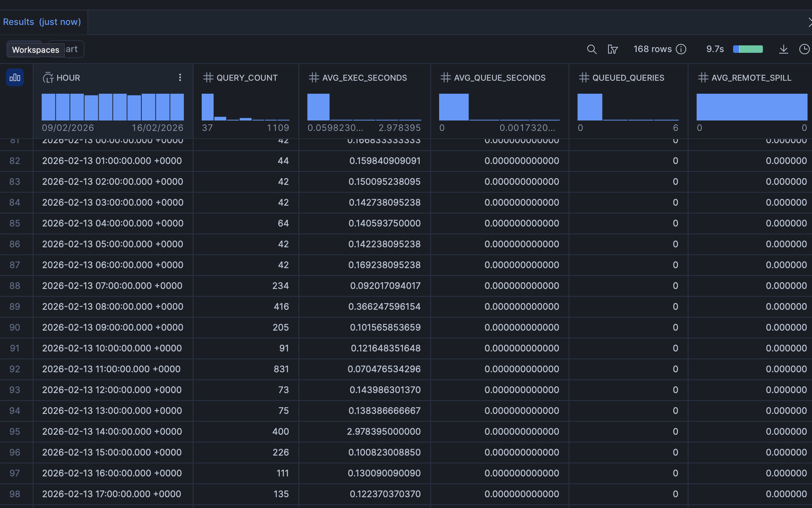Switch to the Chart tab
This screenshot has height=508, width=812.
(72, 49)
